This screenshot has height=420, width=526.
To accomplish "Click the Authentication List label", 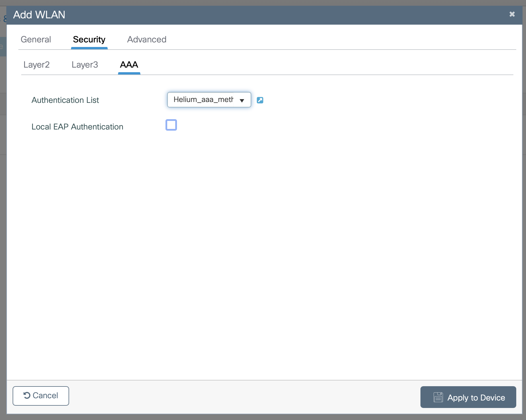I will [x=65, y=100].
